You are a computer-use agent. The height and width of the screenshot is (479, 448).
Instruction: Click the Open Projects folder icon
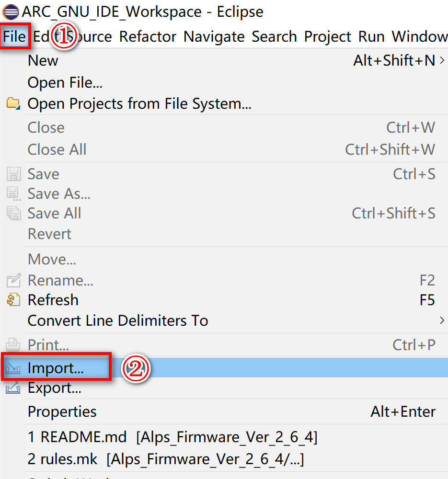tap(13, 103)
